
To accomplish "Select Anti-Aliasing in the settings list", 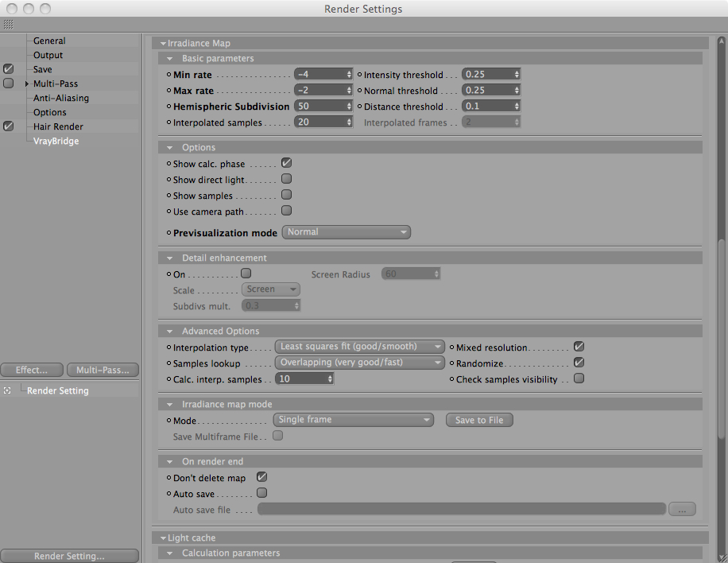I will click(x=61, y=98).
